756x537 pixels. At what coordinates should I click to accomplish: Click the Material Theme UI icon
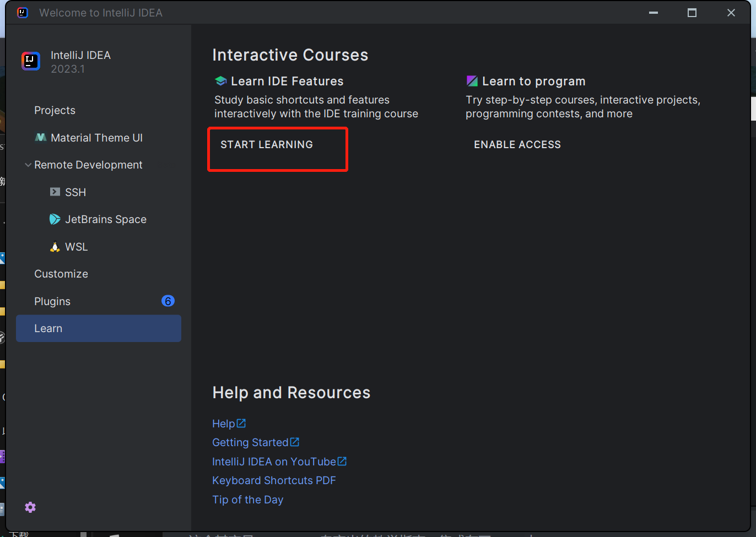(41, 138)
